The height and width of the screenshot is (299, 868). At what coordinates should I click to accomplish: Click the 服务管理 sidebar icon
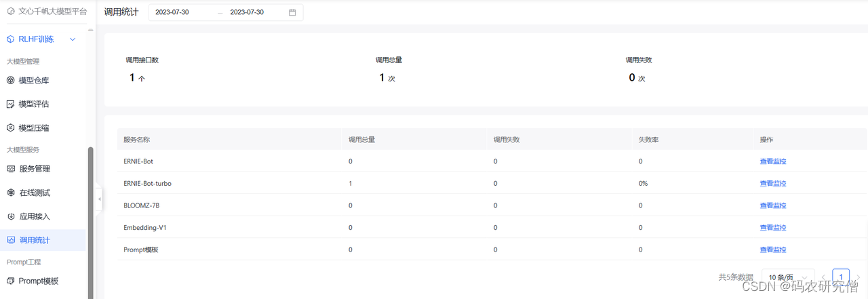10,169
